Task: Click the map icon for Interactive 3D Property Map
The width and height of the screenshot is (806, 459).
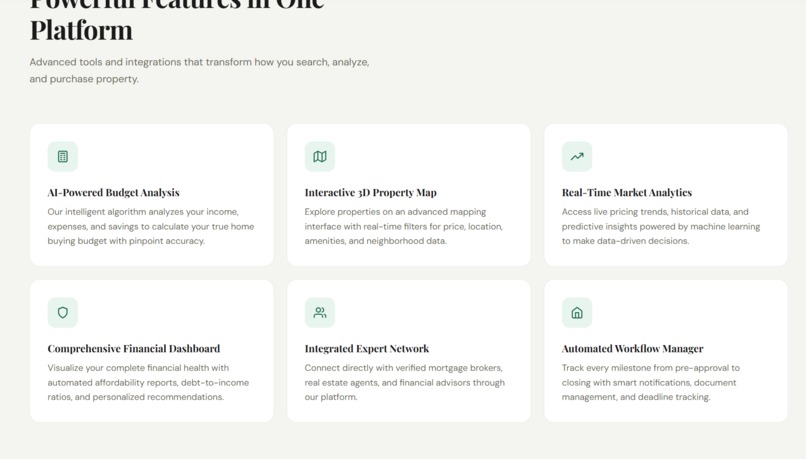Action: pyautogui.click(x=320, y=156)
